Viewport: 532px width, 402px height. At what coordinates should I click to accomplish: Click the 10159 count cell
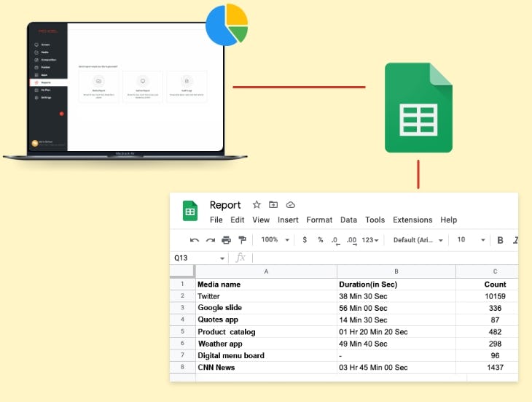click(488, 296)
